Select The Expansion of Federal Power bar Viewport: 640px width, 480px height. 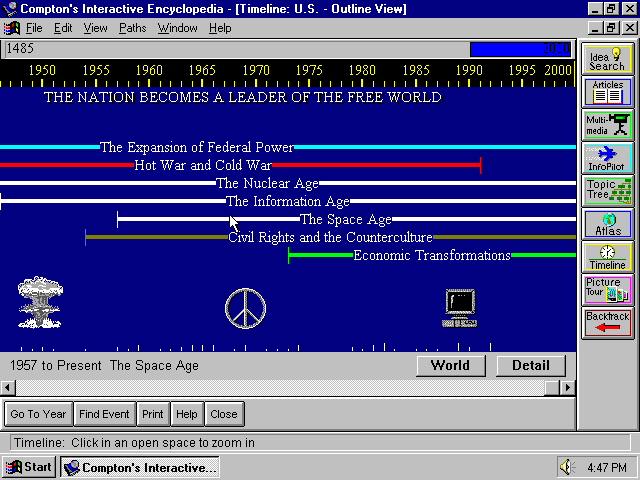(x=288, y=147)
